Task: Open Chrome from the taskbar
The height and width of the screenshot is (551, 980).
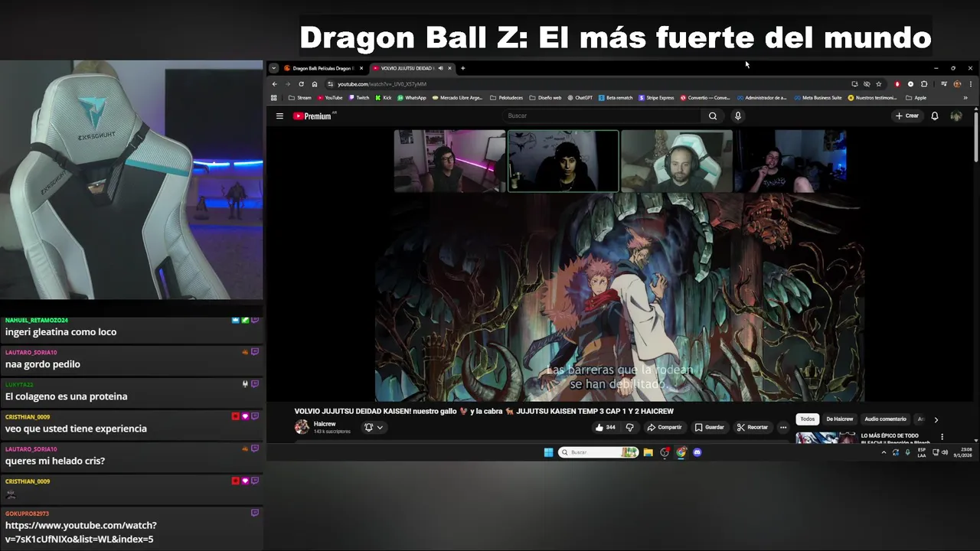Action: coord(681,452)
